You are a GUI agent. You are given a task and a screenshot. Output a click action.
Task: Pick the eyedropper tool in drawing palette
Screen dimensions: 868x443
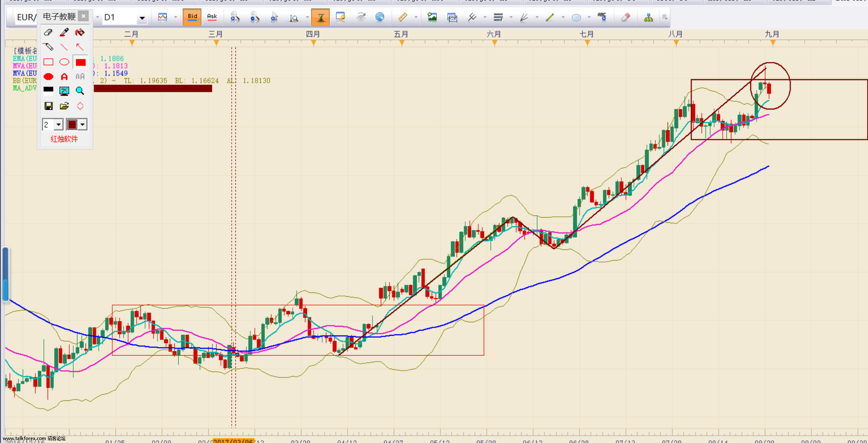point(64,32)
